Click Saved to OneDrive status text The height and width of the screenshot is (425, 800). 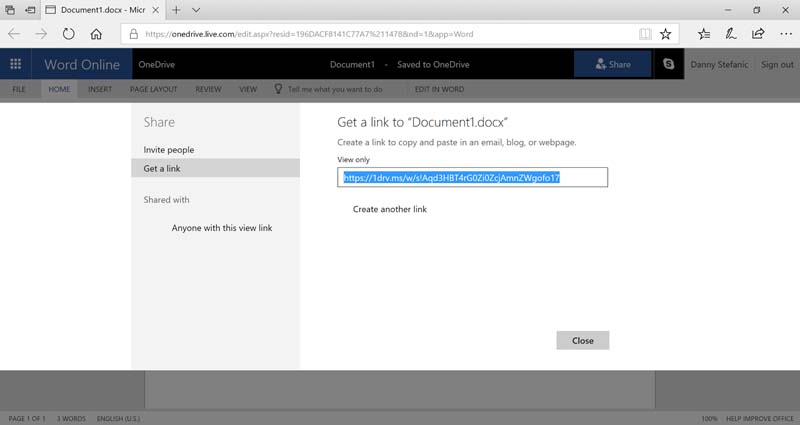click(433, 64)
